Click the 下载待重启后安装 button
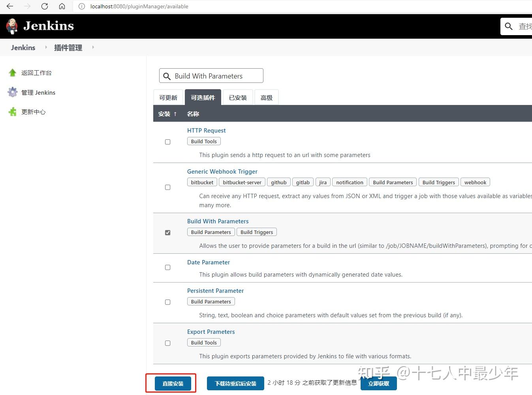 [235, 383]
